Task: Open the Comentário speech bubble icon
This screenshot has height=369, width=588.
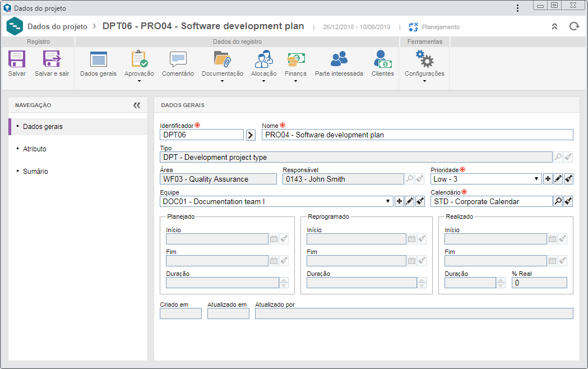Action: [178, 59]
